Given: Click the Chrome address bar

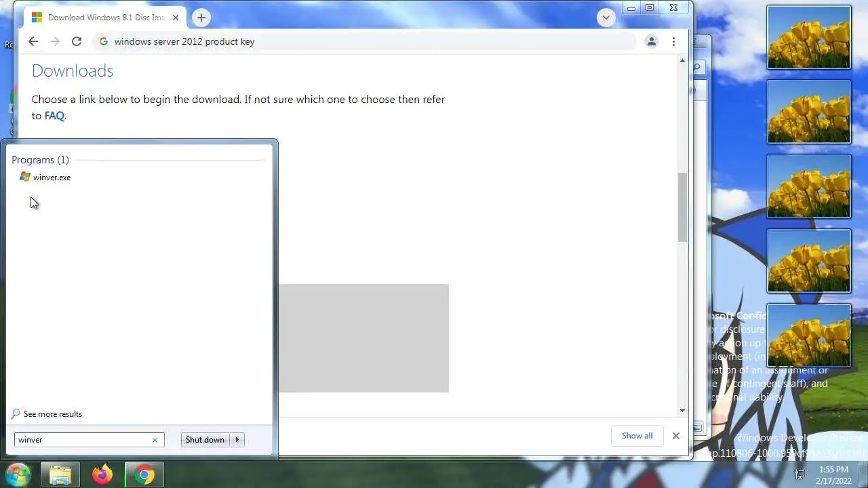Looking at the screenshot, I should 365,41.
